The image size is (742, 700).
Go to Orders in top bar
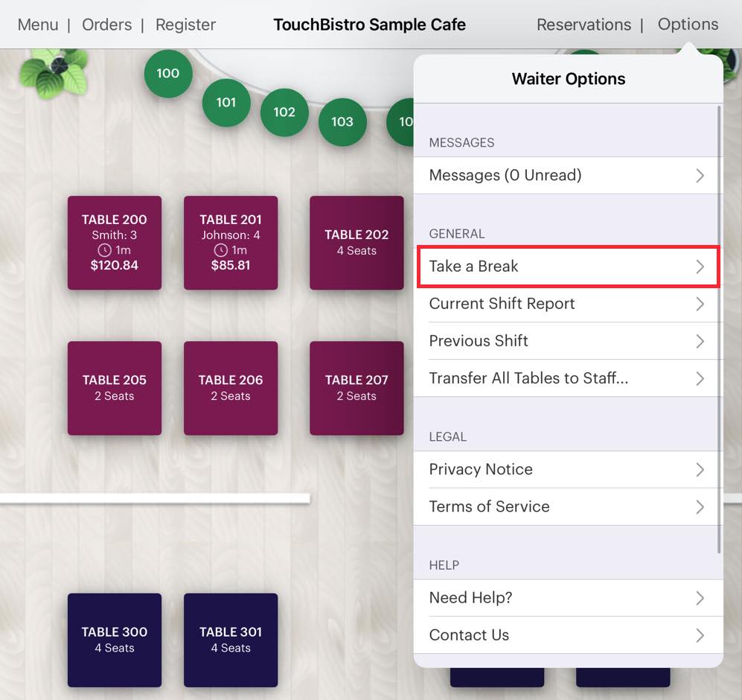[x=106, y=25]
